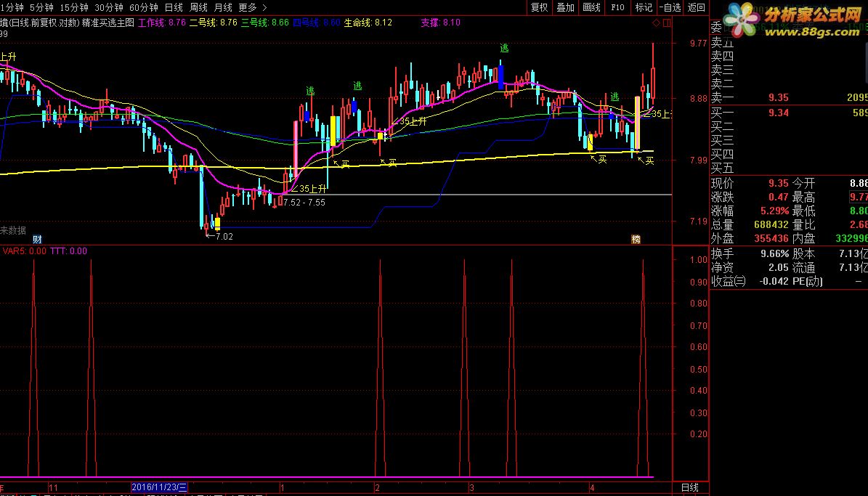
Task: Click the 内盘 label
Action: [x=804, y=239]
